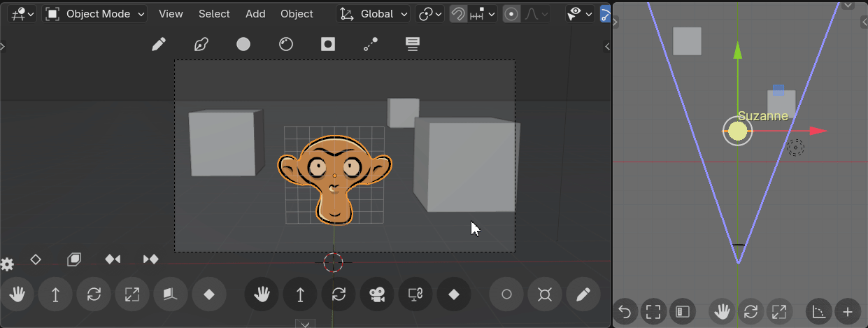Click the scale arrows button in the main viewport
868x328 pixels.
(131, 294)
